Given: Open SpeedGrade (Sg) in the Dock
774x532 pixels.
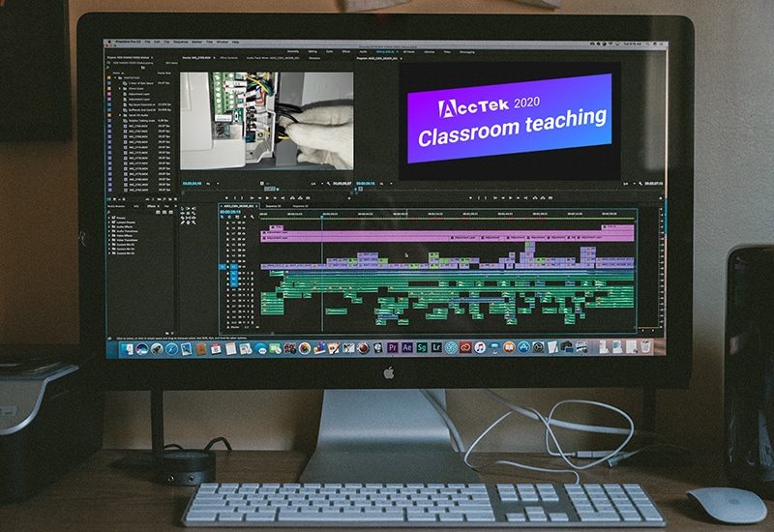Looking at the screenshot, I should tap(422, 348).
